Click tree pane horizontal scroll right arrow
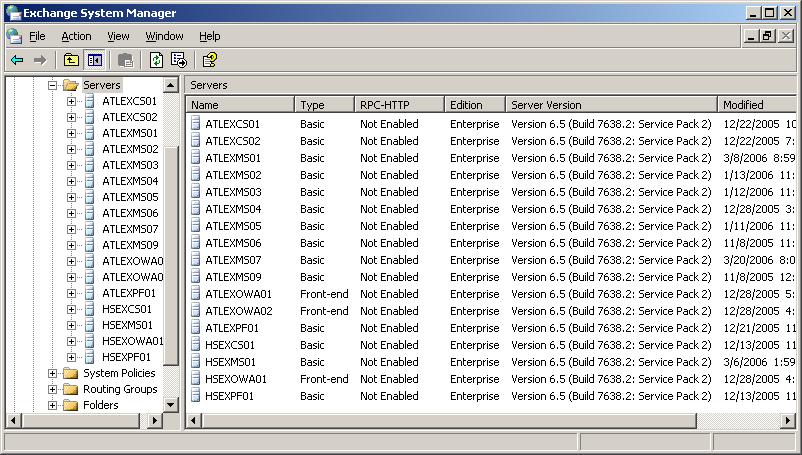The height and width of the screenshot is (455, 802). 154,421
